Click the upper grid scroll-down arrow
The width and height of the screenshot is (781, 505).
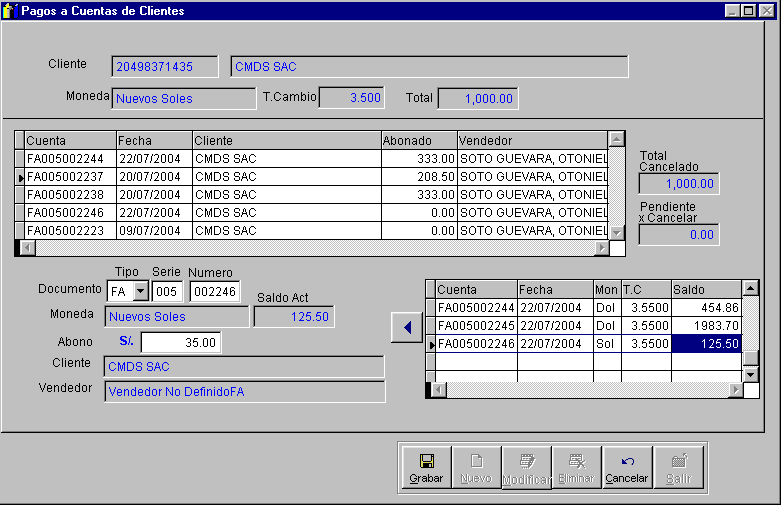tap(617, 233)
